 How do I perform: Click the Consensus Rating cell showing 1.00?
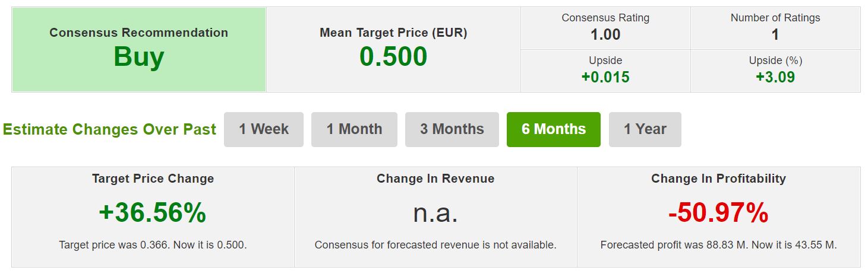pyautogui.click(x=605, y=28)
